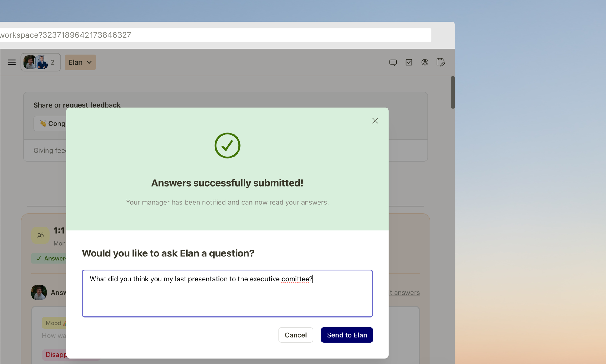
Task: Expand the Elan dropdown
Action: pos(80,62)
